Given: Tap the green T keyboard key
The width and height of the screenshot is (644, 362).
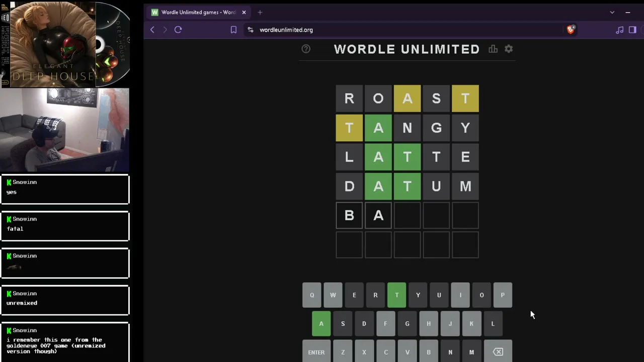Looking at the screenshot, I should point(397,295).
